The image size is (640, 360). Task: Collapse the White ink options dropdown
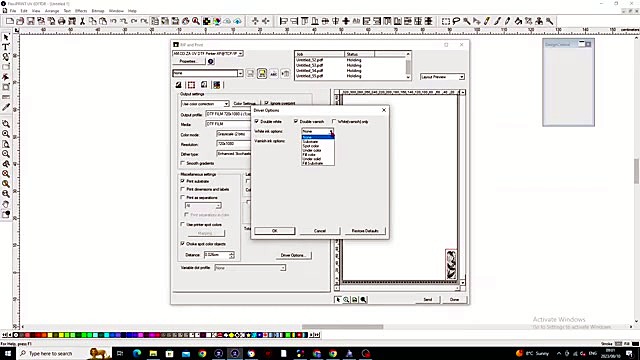tap(331, 131)
